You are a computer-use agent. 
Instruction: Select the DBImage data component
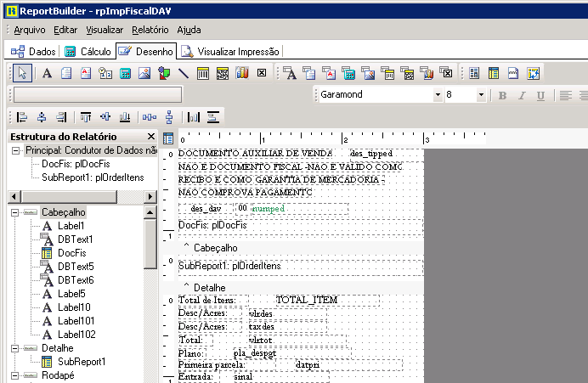click(x=368, y=73)
